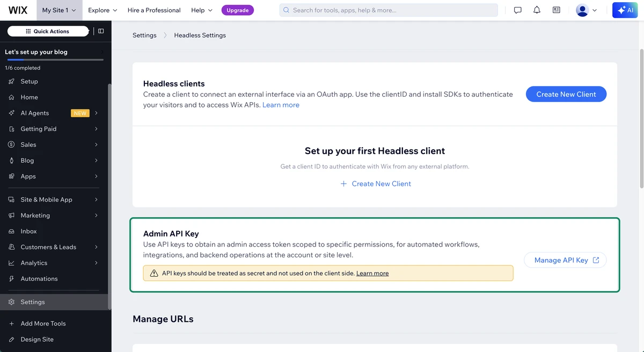Open the Help dropdown menu
Screen dimensions: 644x352
(202, 10)
